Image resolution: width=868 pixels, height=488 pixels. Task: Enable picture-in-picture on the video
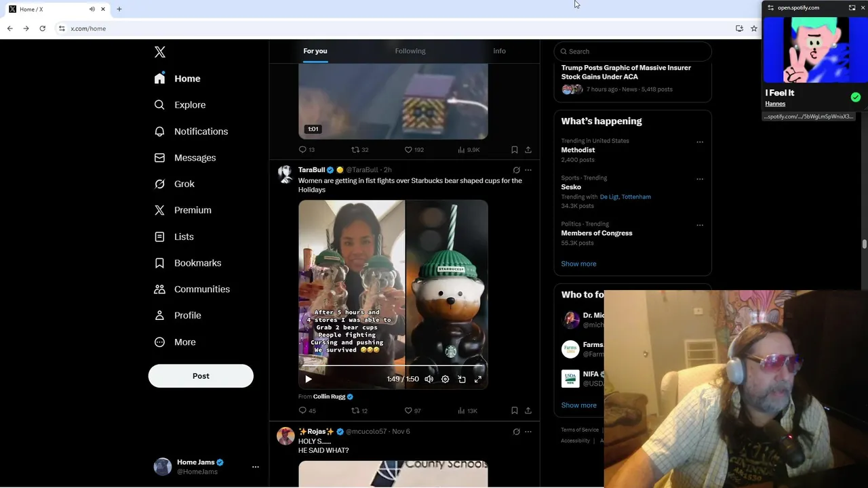(x=462, y=380)
